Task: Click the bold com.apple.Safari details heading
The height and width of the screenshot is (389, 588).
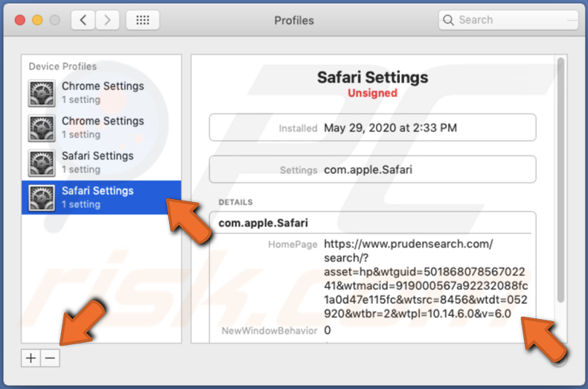Action: point(263,223)
